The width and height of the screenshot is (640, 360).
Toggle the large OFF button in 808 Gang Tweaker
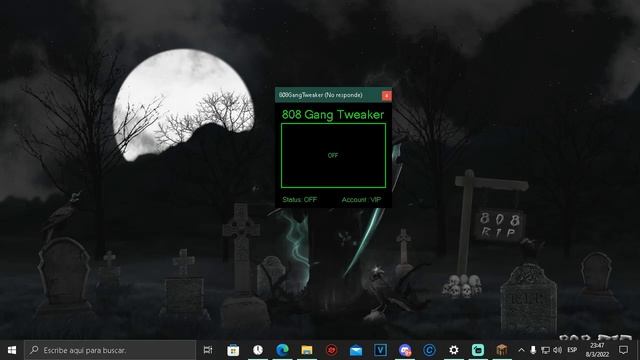coord(333,156)
